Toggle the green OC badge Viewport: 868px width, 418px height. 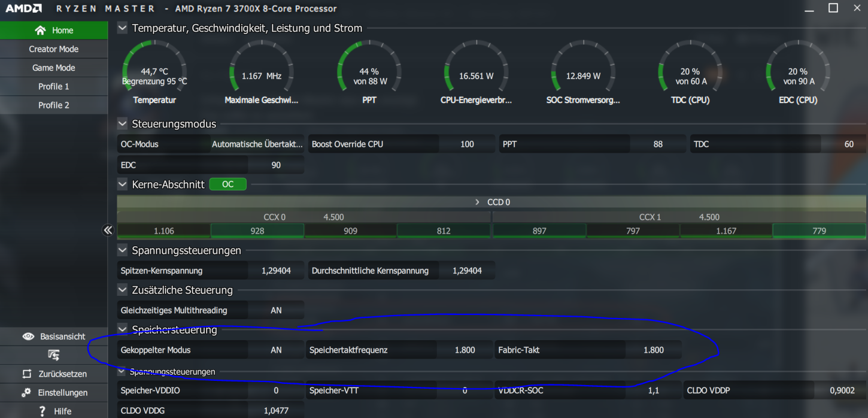point(228,184)
